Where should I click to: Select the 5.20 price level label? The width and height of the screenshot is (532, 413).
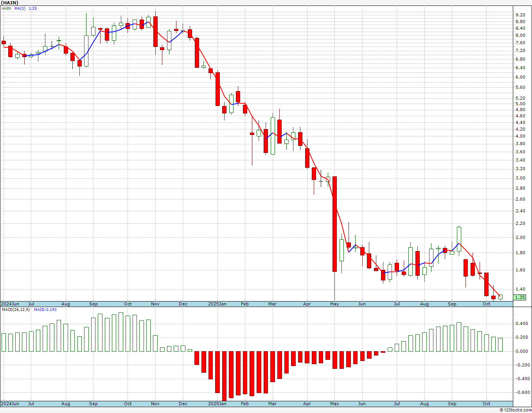tap(520, 98)
